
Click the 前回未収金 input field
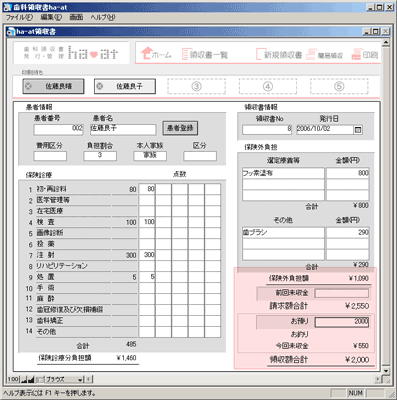coord(342,293)
